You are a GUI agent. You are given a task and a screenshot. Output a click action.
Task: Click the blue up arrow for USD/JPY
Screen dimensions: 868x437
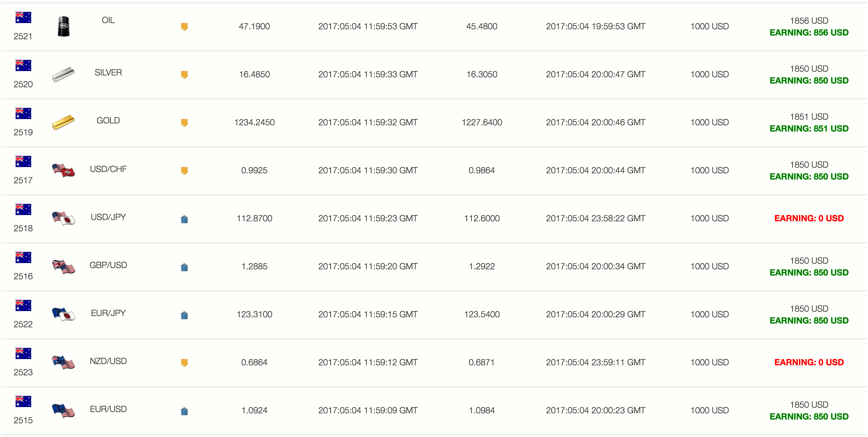click(x=184, y=219)
